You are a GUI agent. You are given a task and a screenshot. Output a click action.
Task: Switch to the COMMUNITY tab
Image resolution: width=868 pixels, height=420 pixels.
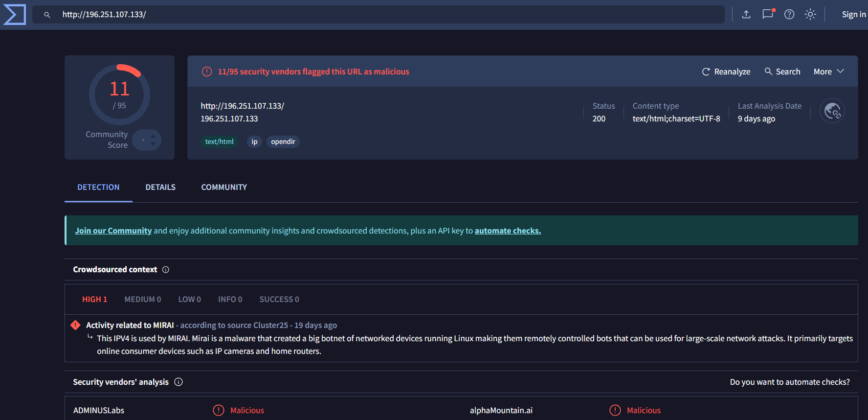[x=224, y=187]
